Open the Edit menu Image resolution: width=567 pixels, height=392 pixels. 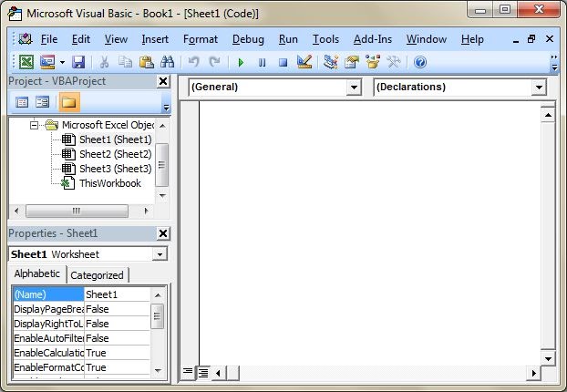point(80,39)
